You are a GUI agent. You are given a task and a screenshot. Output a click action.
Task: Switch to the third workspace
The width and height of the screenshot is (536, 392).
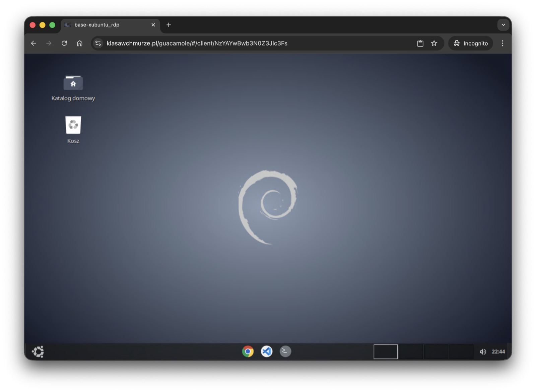coord(436,351)
